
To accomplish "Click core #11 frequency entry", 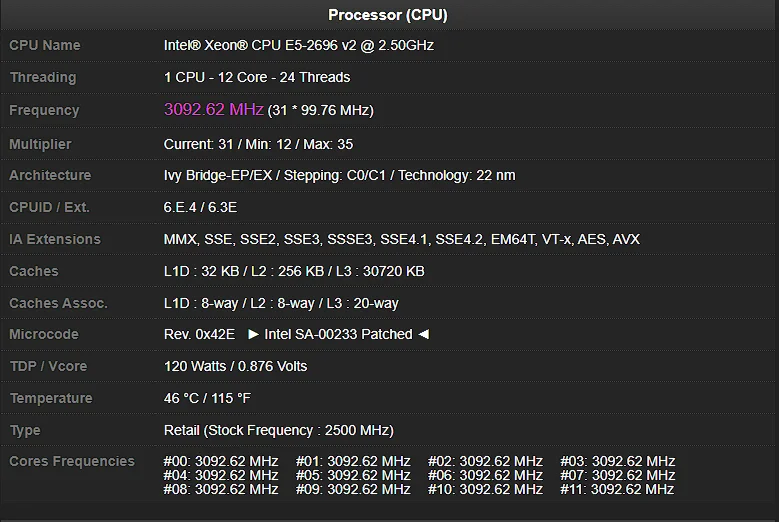I will (617, 489).
